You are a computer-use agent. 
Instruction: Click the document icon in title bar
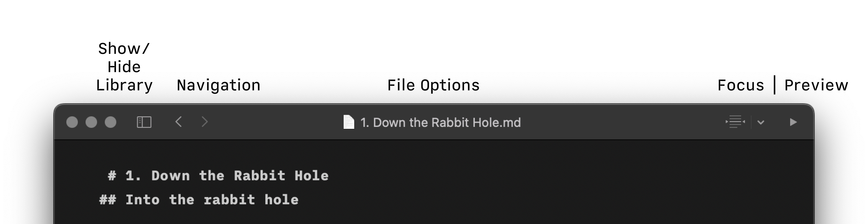pos(349,122)
